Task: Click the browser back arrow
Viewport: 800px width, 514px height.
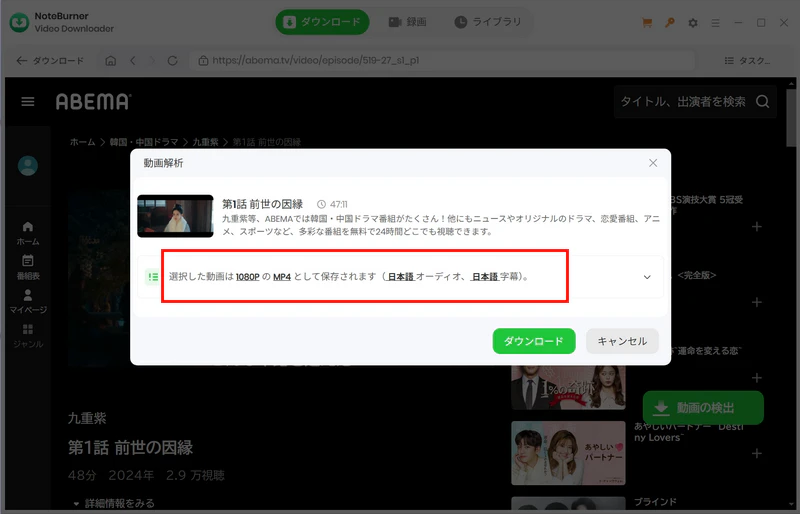Action: tap(133, 61)
